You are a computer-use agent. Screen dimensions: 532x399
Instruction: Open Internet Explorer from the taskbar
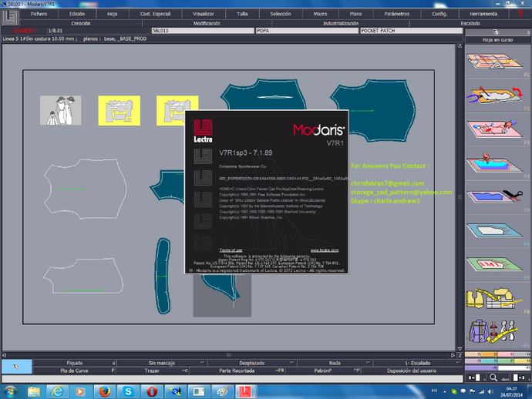(x=58, y=392)
